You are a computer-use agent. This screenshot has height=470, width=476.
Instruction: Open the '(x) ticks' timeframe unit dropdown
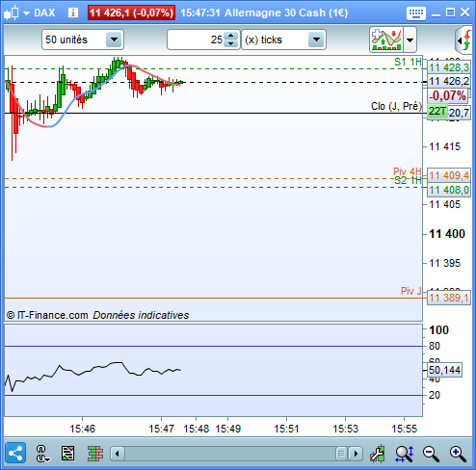pyautogui.click(x=283, y=39)
